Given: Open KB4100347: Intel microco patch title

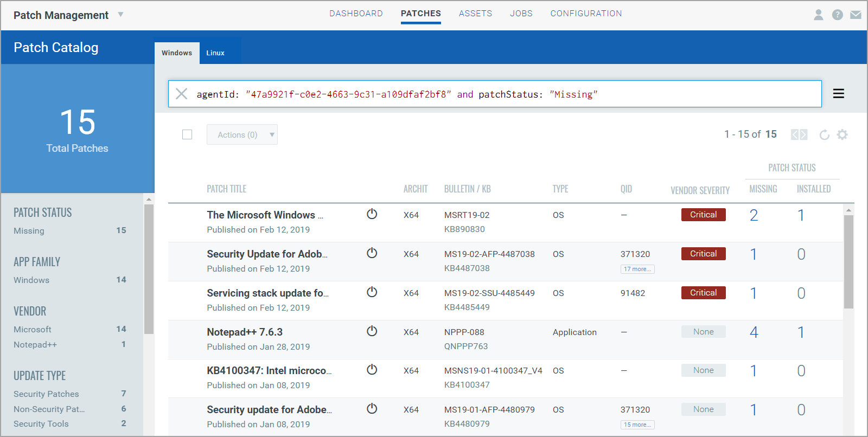Looking at the screenshot, I should coord(269,371).
